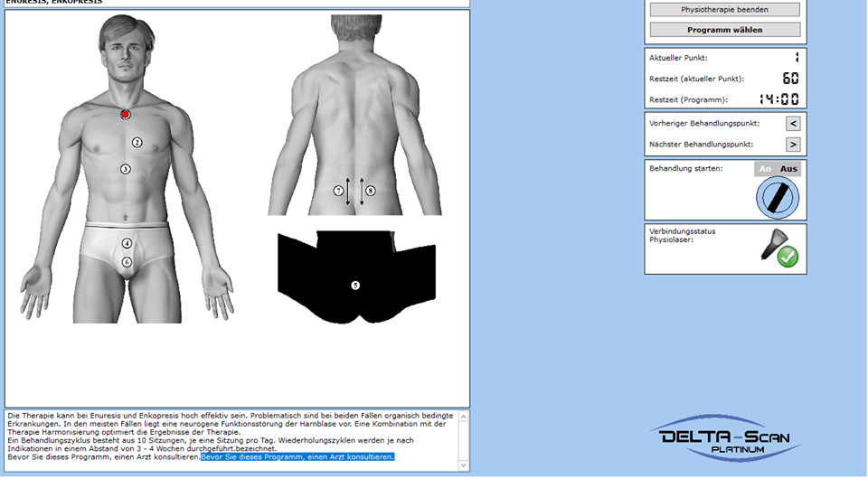Click the back body view image
The width and height of the screenshot is (868, 488).
(354, 115)
